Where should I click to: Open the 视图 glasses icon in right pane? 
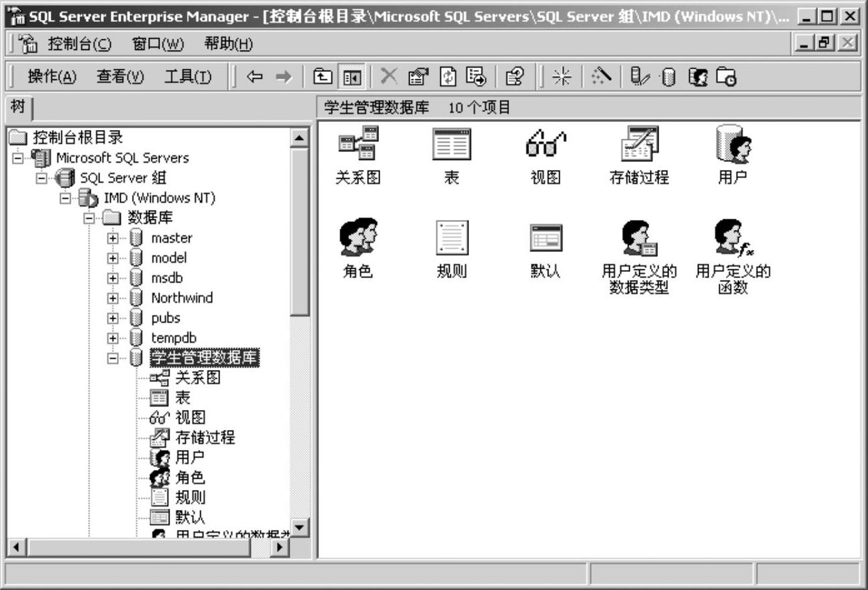coord(546,143)
